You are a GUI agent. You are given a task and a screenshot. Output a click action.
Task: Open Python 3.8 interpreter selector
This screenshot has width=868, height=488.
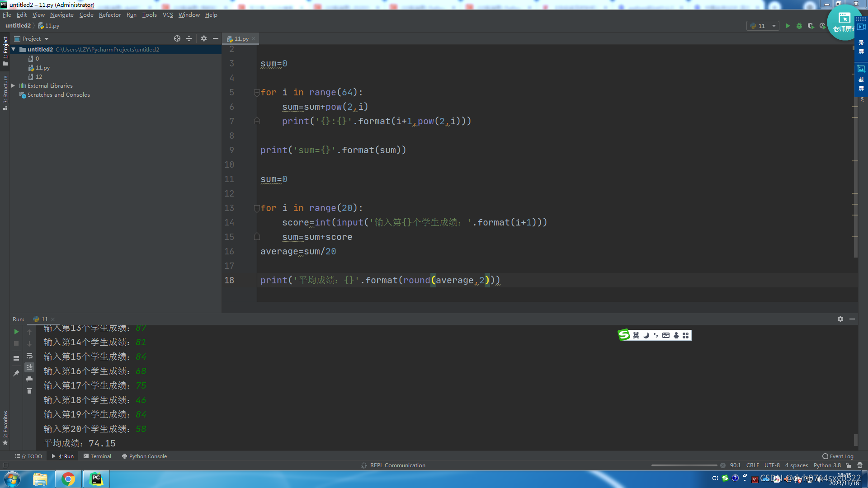(827, 465)
